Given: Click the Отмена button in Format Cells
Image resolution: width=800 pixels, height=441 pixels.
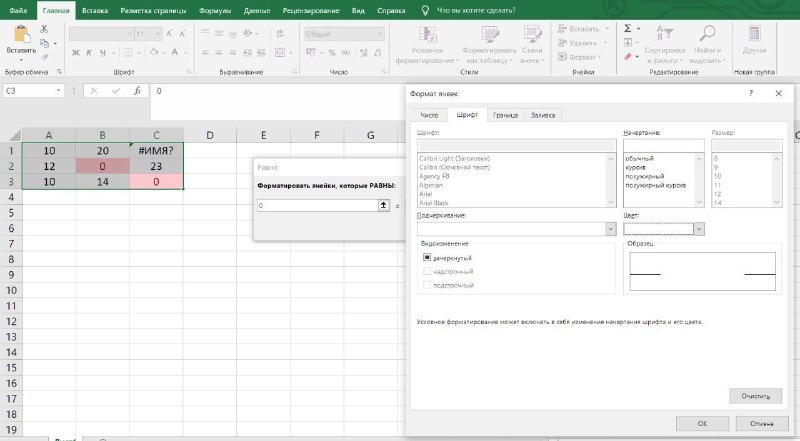Looking at the screenshot, I should (761, 423).
